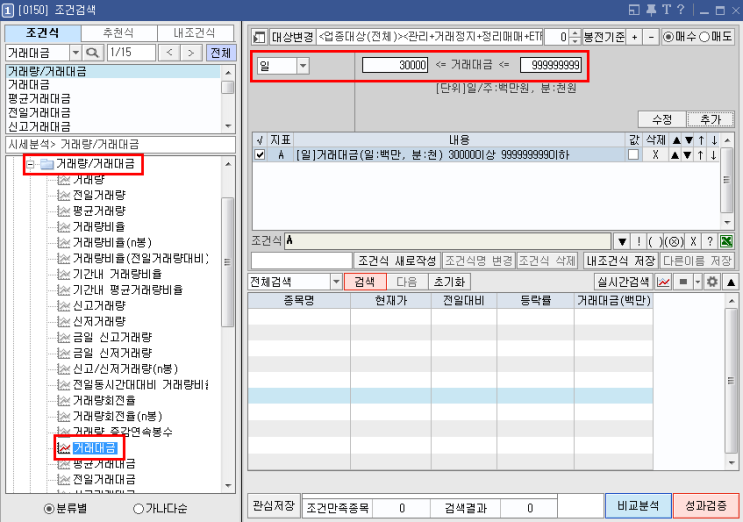The image size is (743, 522).
Task: Click the 추가 button
Action: pyautogui.click(x=710, y=119)
